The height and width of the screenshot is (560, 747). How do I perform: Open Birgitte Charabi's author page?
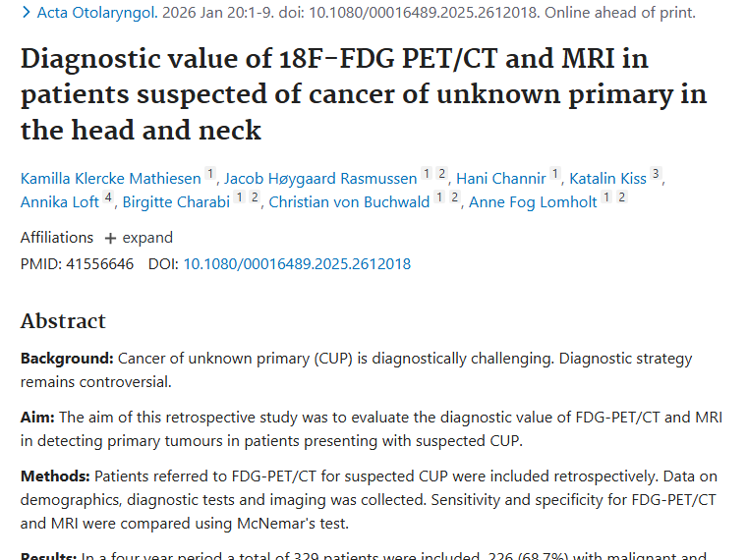click(x=176, y=202)
